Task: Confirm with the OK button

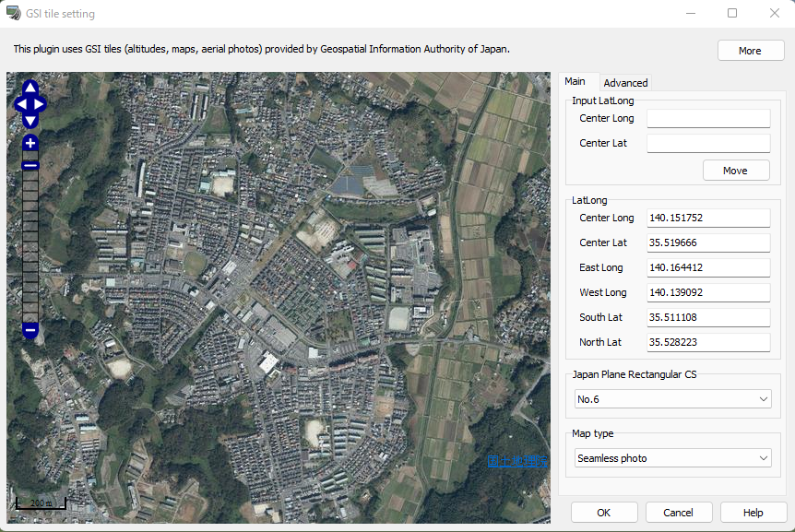Action: tap(604, 513)
